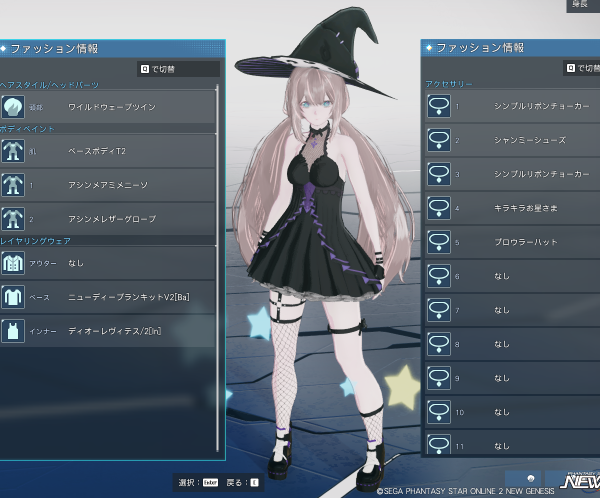Click accessory icon in slot 8
The width and height of the screenshot is (600, 498).
(x=439, y=344)
